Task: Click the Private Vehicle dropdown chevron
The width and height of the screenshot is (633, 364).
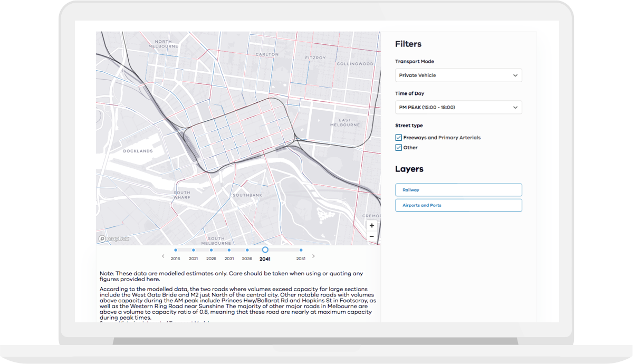Action: [x=515, y=75]
